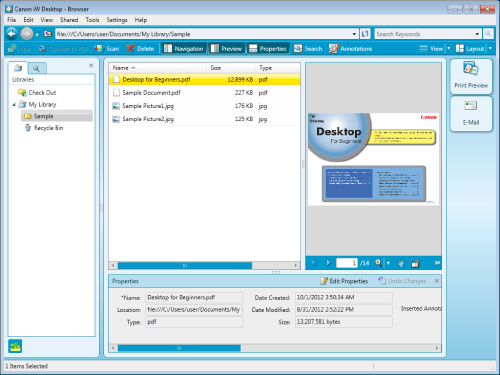Open the Layout dropdown arrow
The width and height of the screenshot is (500, 375).
point(490,49)
